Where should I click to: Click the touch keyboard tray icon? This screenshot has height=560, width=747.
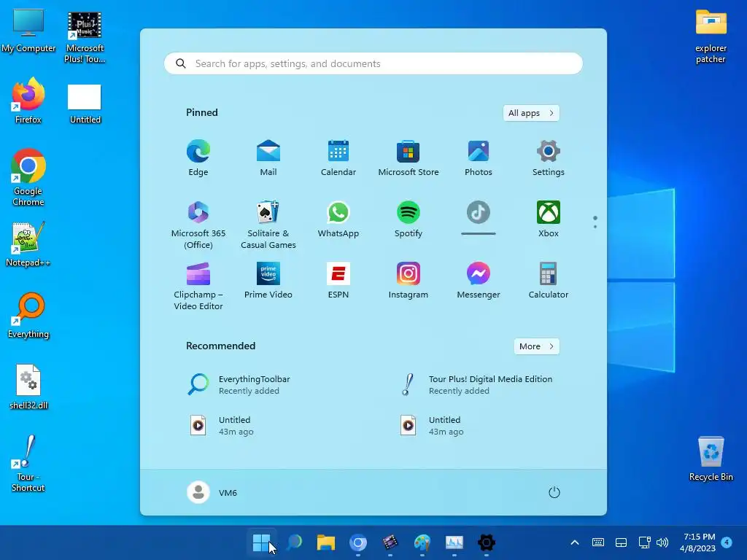tap(598, 542)
